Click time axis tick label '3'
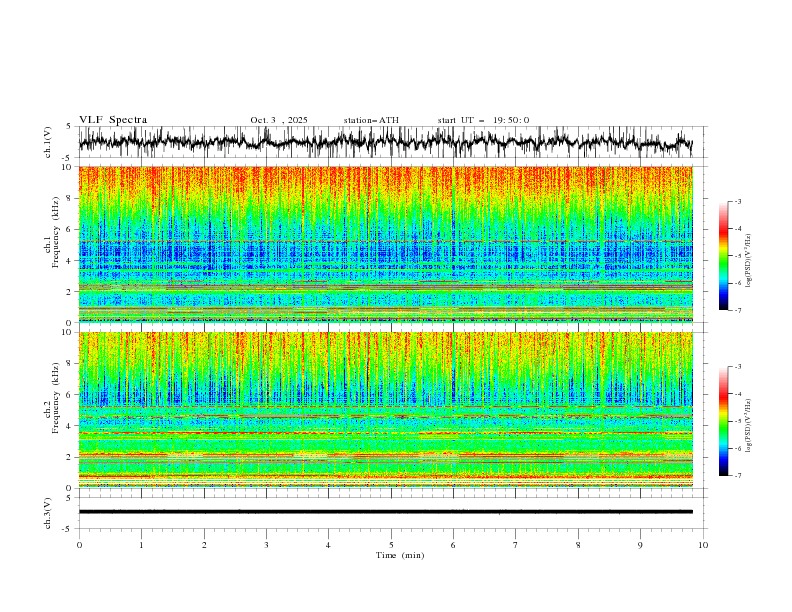Screen dimensions: 792x612 tap(266, 545)
